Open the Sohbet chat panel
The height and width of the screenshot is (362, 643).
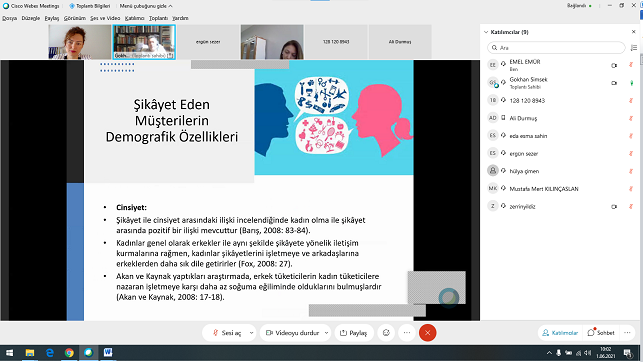(x=601, y=333)
